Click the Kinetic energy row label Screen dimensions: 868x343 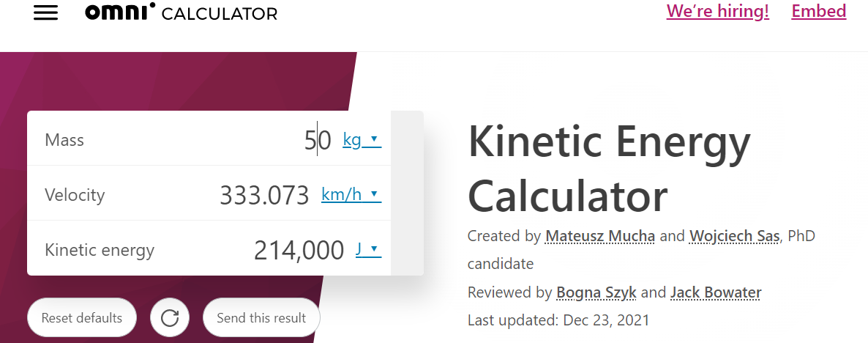pyautogui.click(x=100, y=249)
